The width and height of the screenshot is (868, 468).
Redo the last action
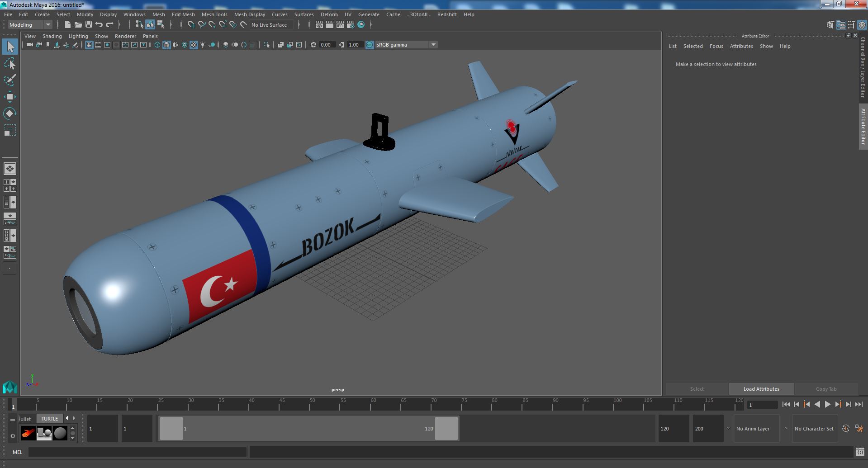click(x=109, y=25)
